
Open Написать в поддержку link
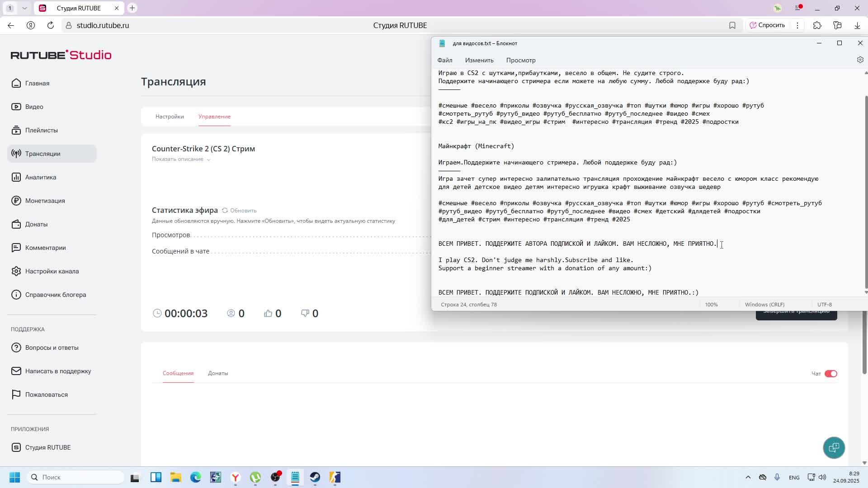click(58, 371)
